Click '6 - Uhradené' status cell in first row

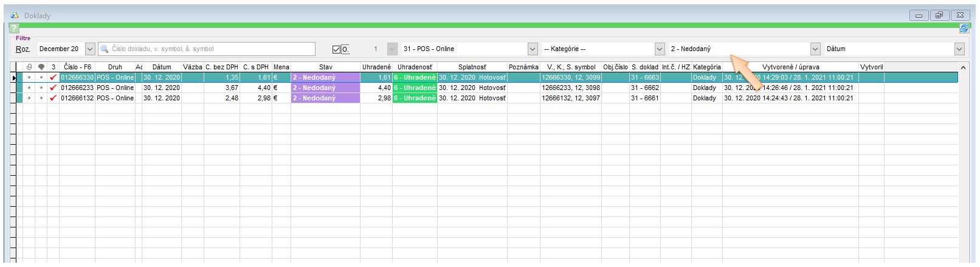point(415,78)
